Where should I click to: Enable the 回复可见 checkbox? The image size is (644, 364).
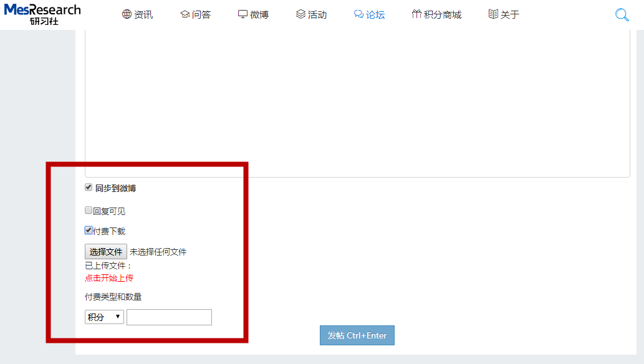tap(89, 210)
